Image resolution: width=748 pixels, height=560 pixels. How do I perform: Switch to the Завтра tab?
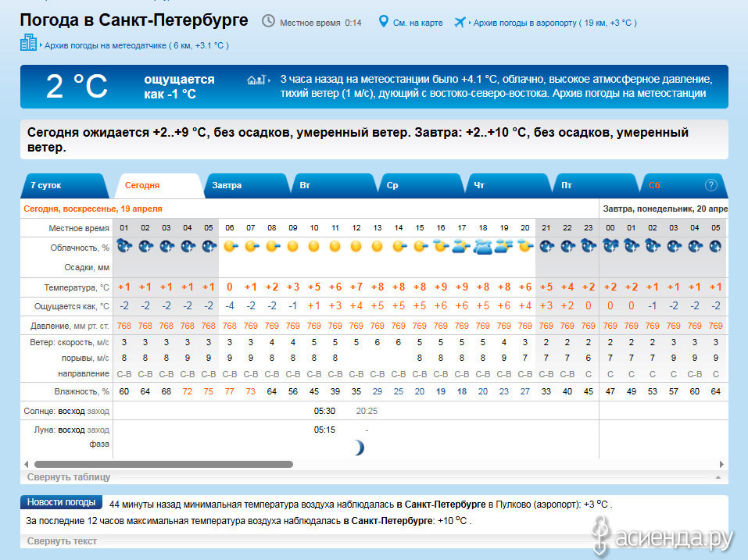click(x=227, y=186)
